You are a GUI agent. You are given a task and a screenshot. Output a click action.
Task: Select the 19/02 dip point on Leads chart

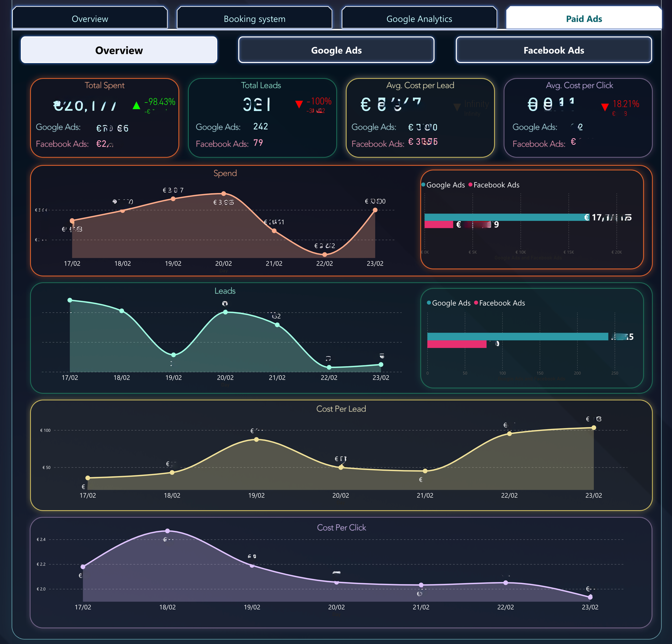(174, 355)
